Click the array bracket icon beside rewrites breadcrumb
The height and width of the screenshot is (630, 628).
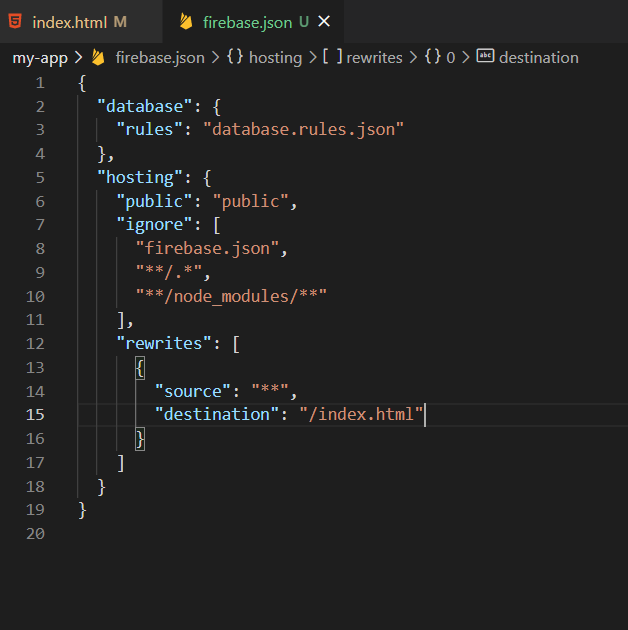tap(333, 57)
